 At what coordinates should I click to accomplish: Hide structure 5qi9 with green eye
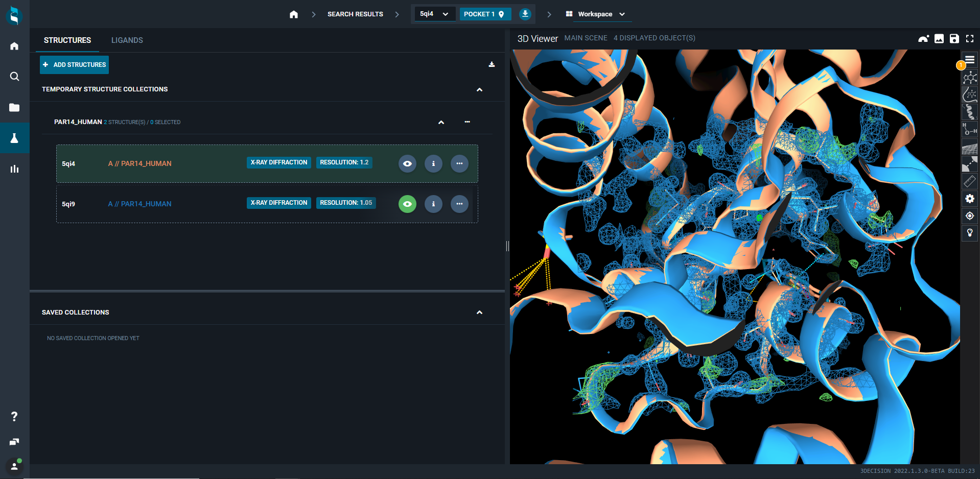coord(407,204)
